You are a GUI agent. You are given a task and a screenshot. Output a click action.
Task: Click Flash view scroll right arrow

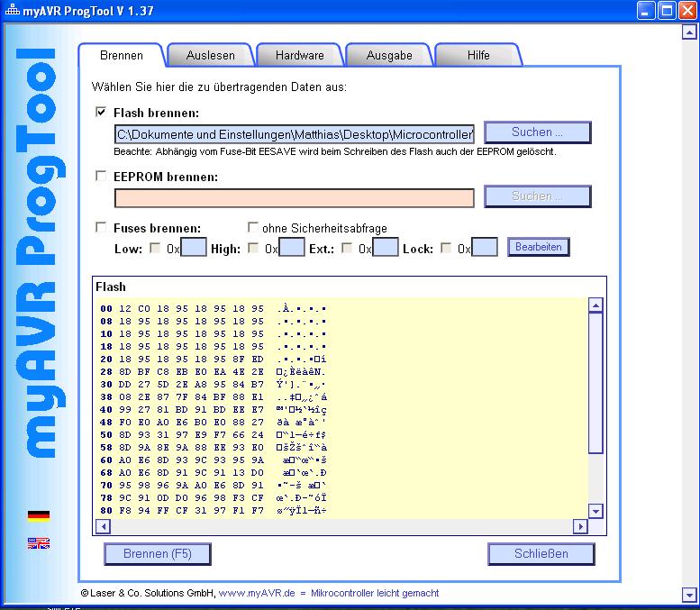[x=580, y=526]
